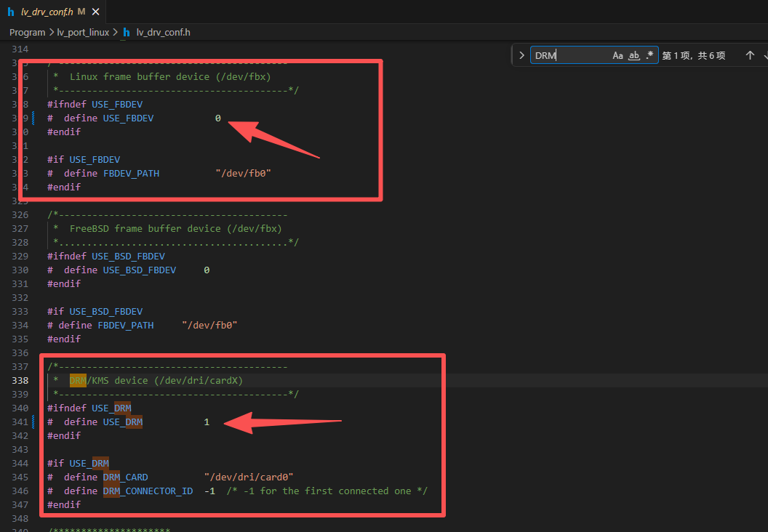Viewport: 768px width, 532px height.
Task: Select line number 345 in the gutter
Action: (20, 477)
